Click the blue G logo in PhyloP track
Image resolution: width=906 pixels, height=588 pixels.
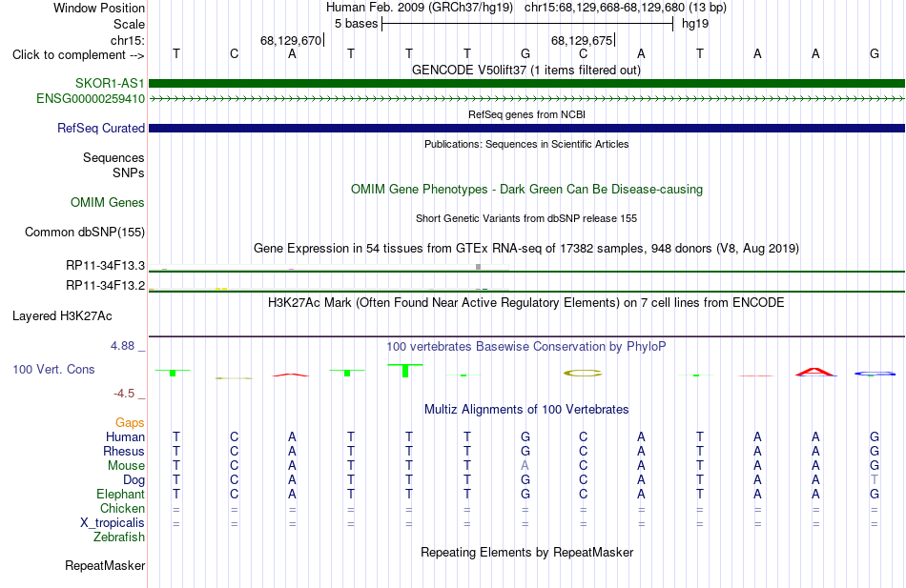click(x=875, y=374)
